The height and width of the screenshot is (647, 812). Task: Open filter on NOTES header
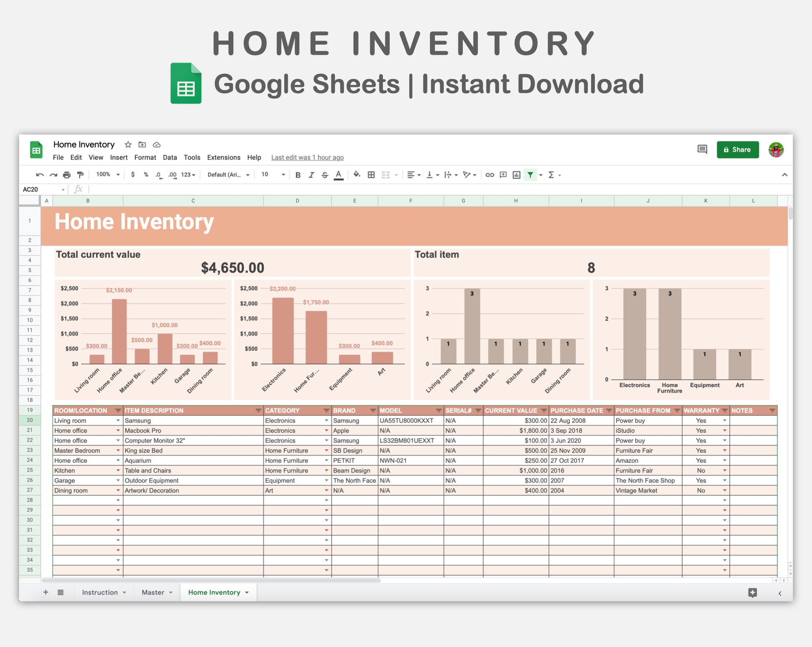pos(772,411)
